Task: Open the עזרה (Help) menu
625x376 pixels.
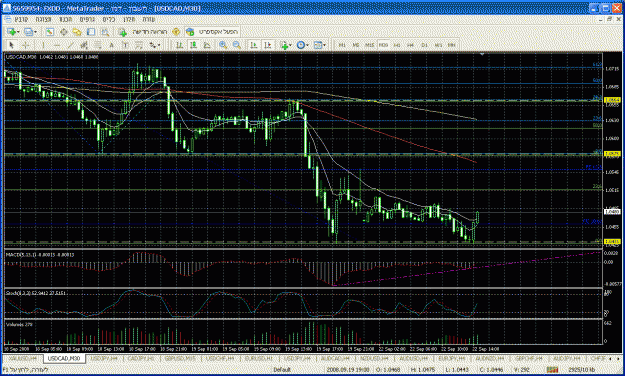Action: pos(149,20)
